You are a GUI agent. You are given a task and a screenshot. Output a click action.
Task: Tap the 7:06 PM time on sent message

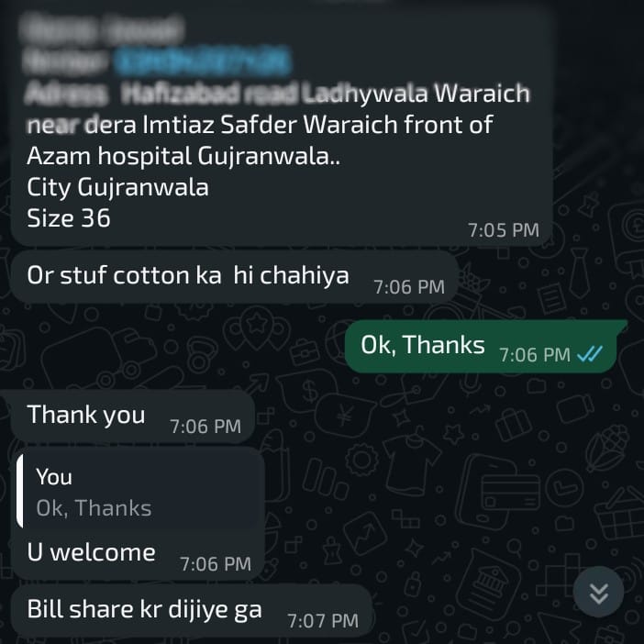pyautogui.click(x=535, y=354)
